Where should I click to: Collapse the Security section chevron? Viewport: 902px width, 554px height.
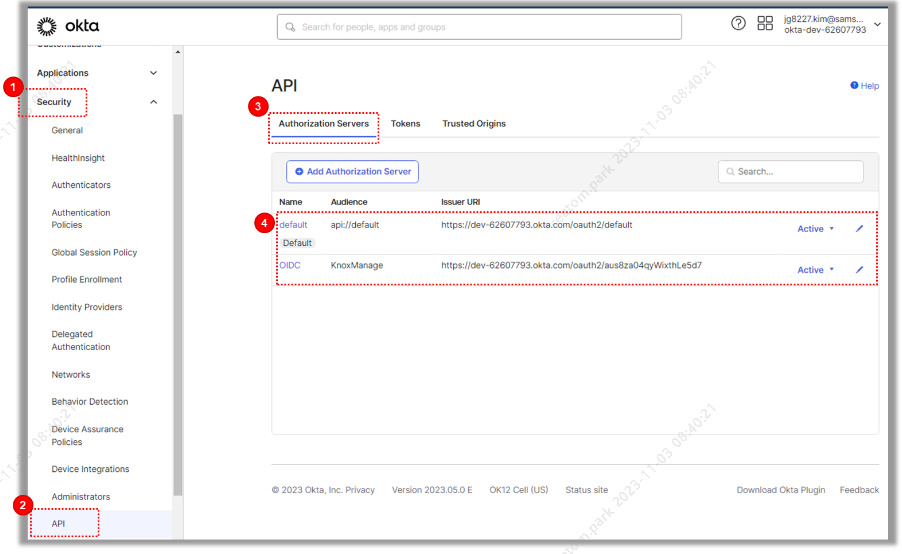[154, 102]
